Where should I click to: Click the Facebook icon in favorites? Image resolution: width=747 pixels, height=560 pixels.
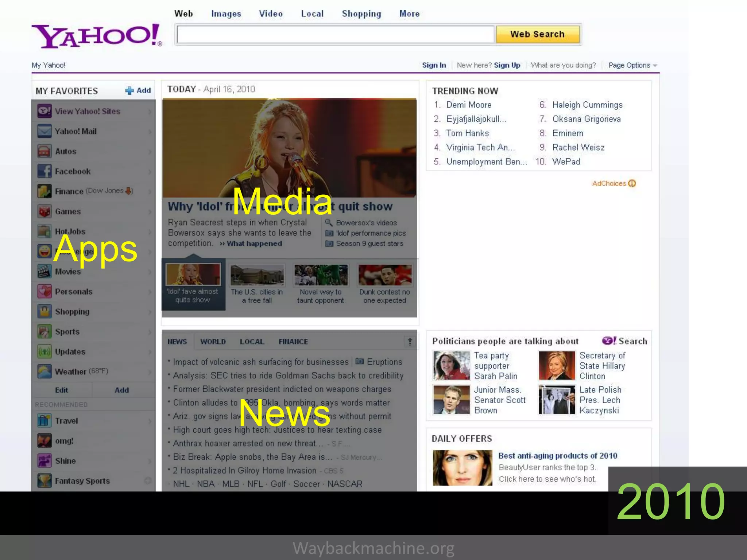[44, 171]
